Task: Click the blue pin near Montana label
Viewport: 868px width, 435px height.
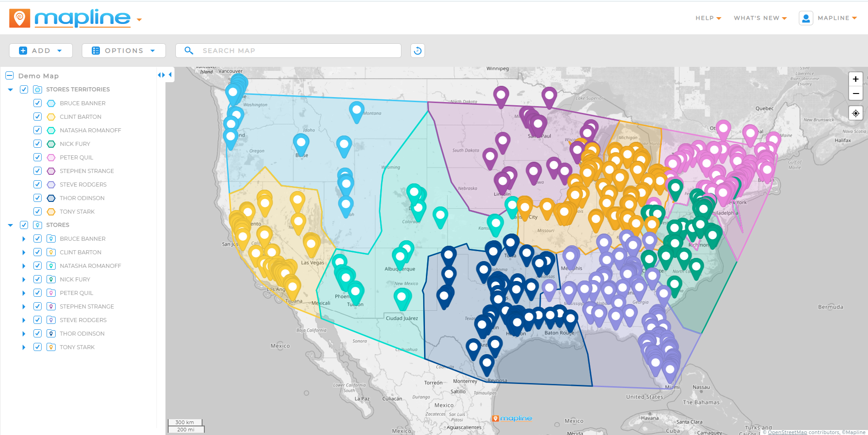Action: pos(357,112)
